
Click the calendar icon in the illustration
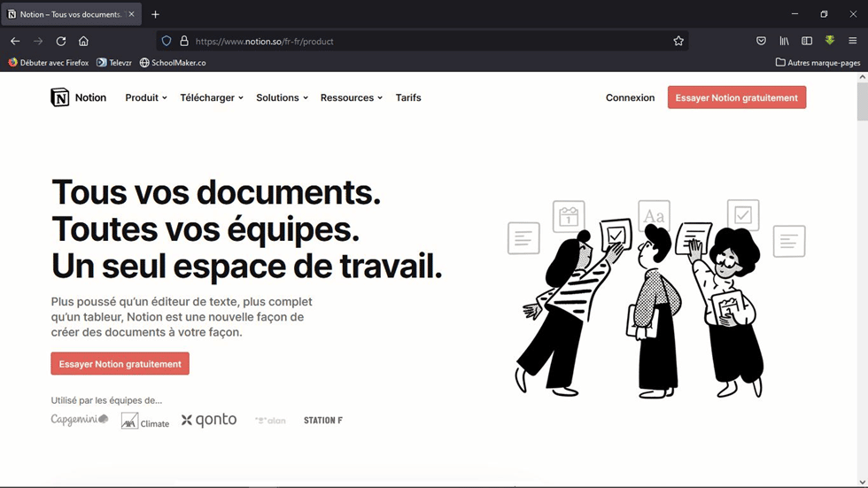[569, 214]
